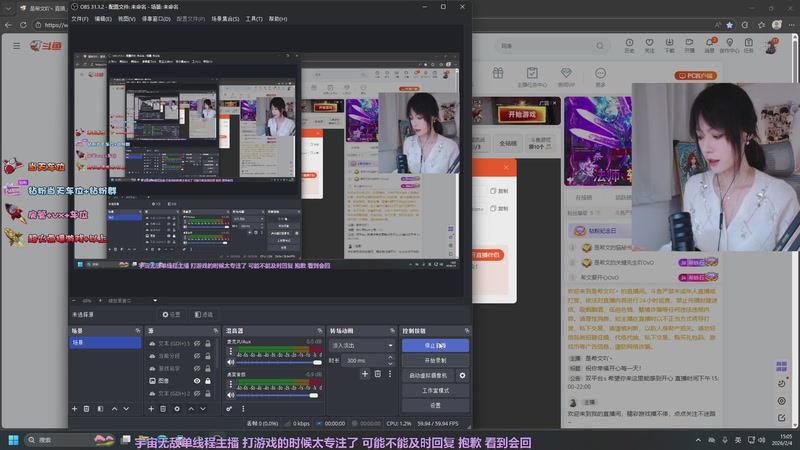Open 关注 heart icon on Douyu page
Screen dimensions: 800x450
649,45
